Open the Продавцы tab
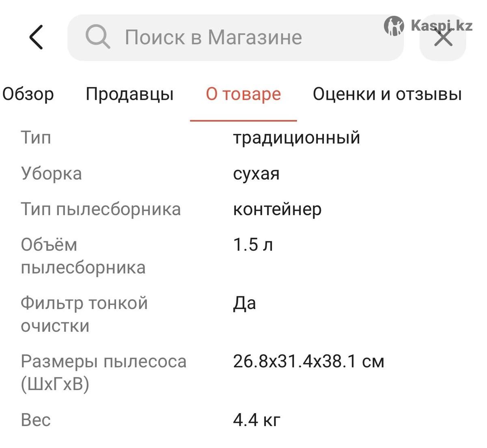This screenshot has width=487, height=448. coord(130,94)
